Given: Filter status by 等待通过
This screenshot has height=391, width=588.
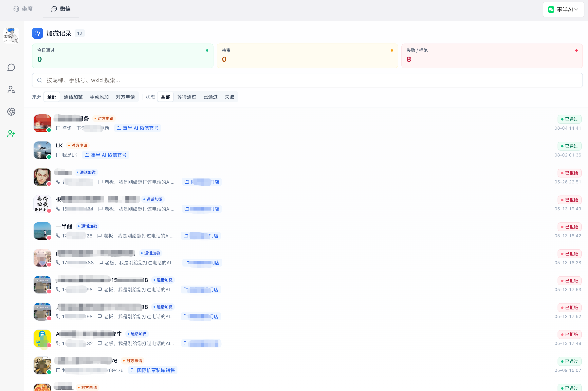Looking at the screenshot, I should 187,97.
